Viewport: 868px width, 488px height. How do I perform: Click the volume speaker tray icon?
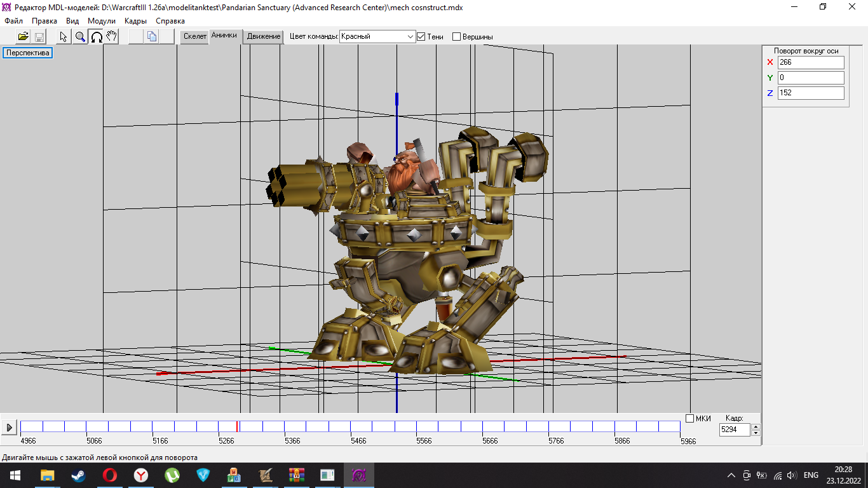point(792,475)
